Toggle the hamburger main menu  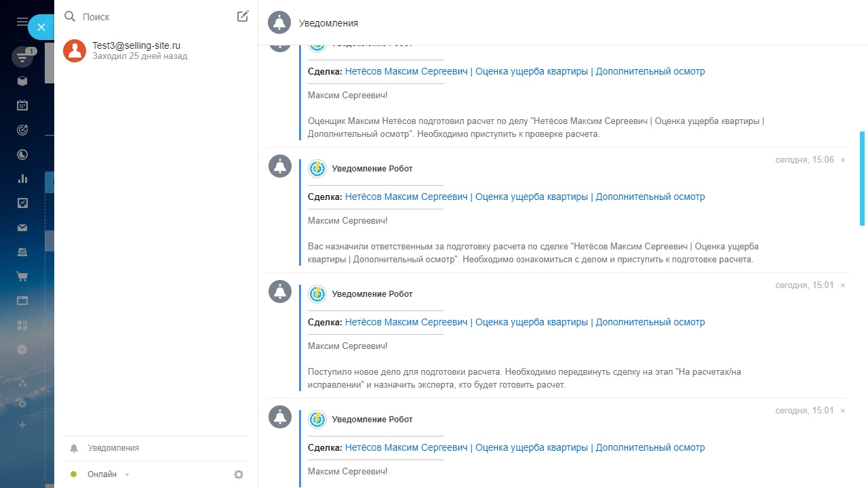(22, 22)
